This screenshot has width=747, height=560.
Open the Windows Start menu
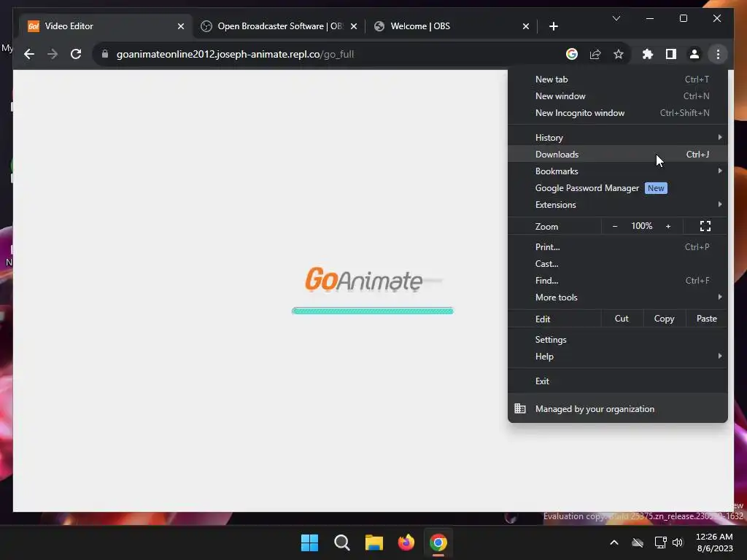[x=309, y=542]
